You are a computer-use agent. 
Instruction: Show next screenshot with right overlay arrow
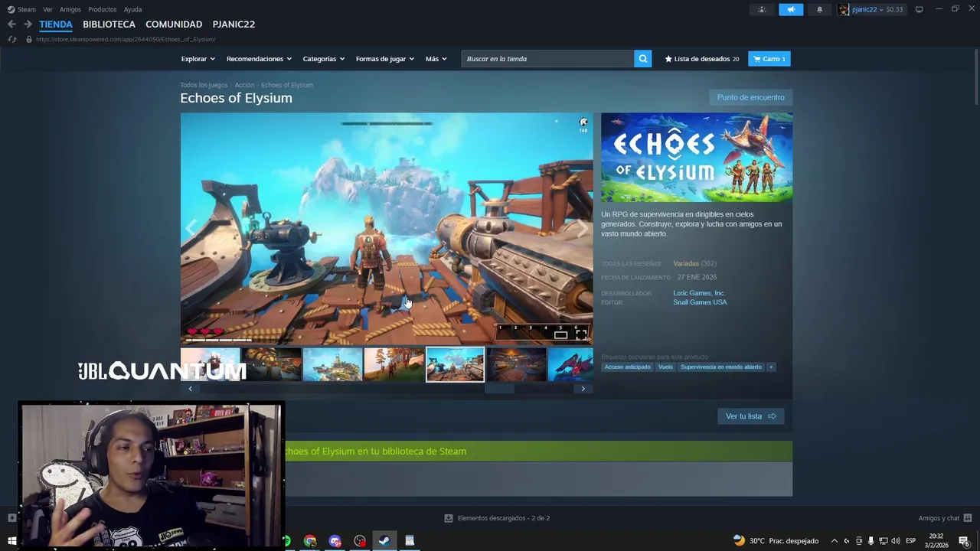click(x=583, y=227)
